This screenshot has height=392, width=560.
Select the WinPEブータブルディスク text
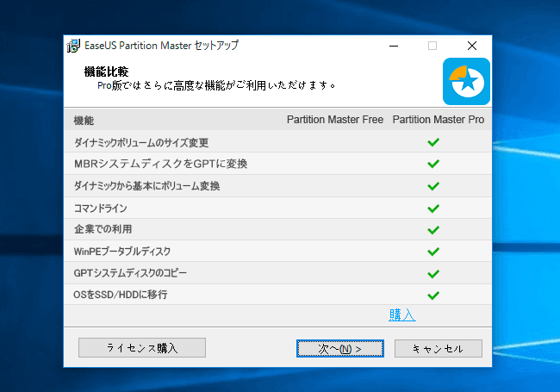point(122,252)
